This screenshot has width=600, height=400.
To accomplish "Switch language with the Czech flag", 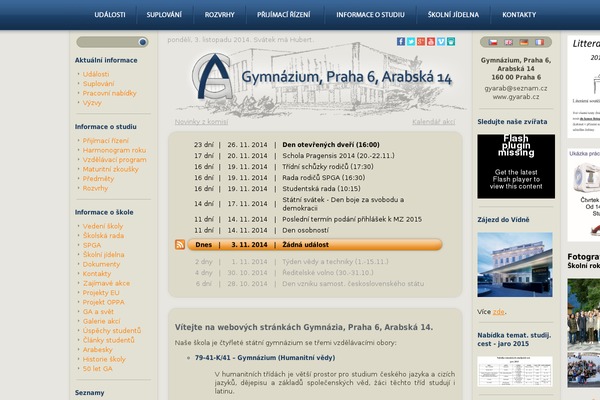I will tap(493, 42).
